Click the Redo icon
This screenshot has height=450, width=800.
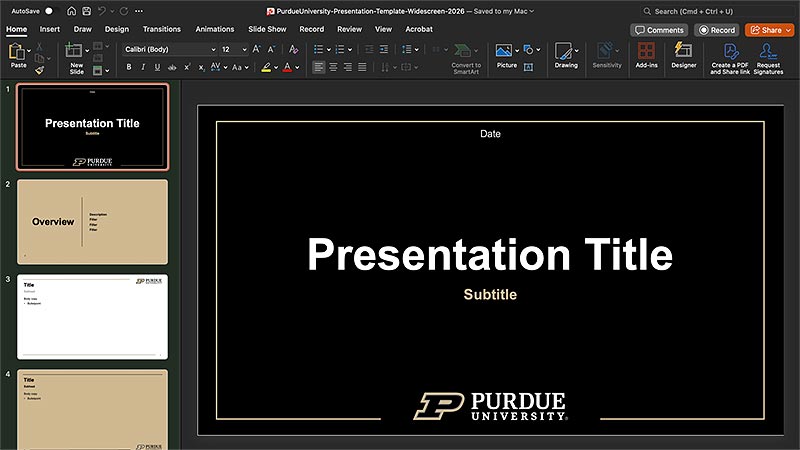pos(124,11)
